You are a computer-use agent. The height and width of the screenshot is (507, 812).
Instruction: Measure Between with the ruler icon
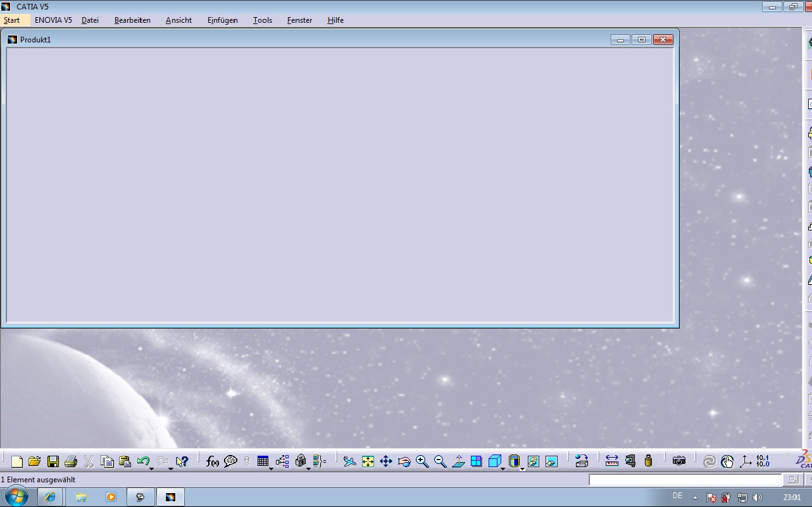point(612,461)
